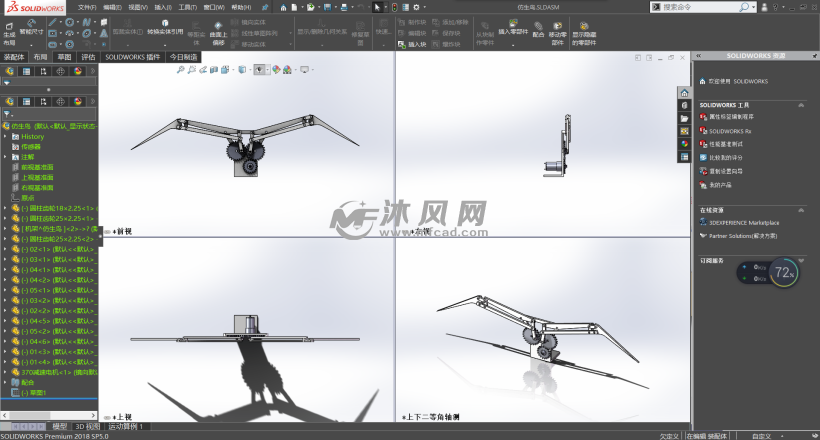The width and height of the screenshot is (820, 440).
Task: Click the 72% performance gauge
Action: click(784, 272)
